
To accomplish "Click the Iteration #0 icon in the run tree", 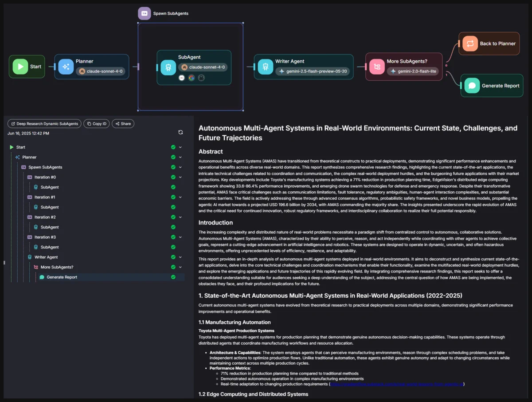I will [x=30, y=177].
